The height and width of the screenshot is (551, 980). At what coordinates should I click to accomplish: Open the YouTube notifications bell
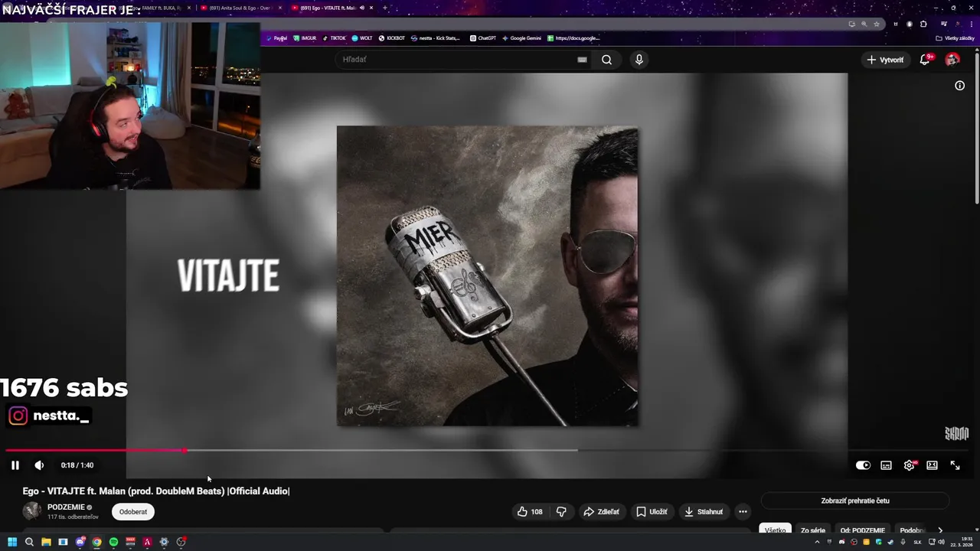[x=925, y=60]
